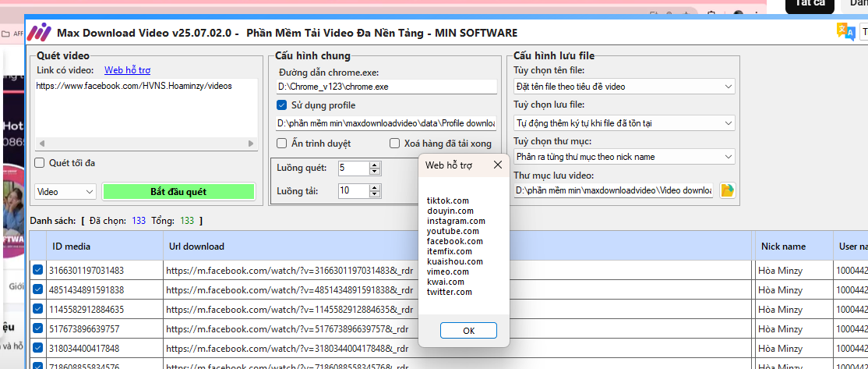
Task: Click the ID media column header
Action: tap(72, 247)
